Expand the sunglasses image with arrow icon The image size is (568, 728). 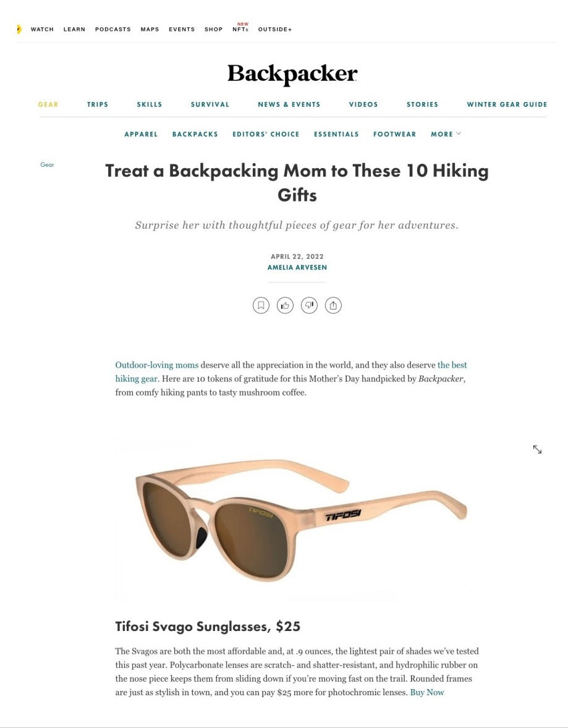(x=537, y=449)
